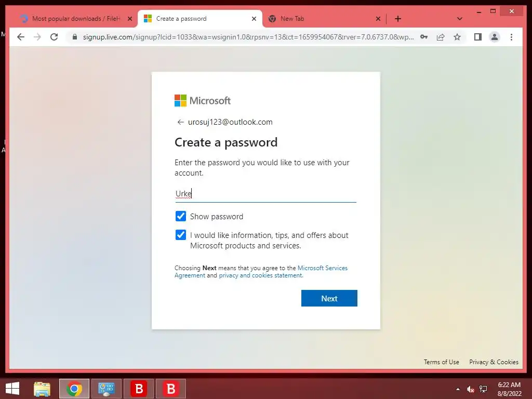The image size is (532, 399).
Task: Close the Most popular downloads tab
Action: pyautogui.click(x=129, y=19)
